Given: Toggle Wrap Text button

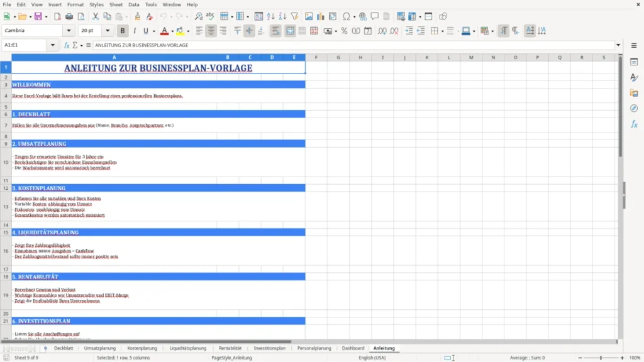Looking at the screenshot, I should tap(275, 31).
